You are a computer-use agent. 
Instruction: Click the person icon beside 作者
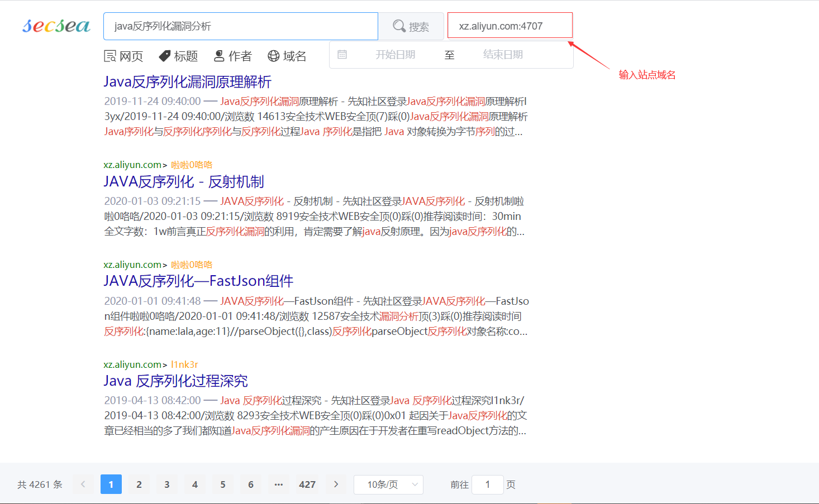(220, 56)
